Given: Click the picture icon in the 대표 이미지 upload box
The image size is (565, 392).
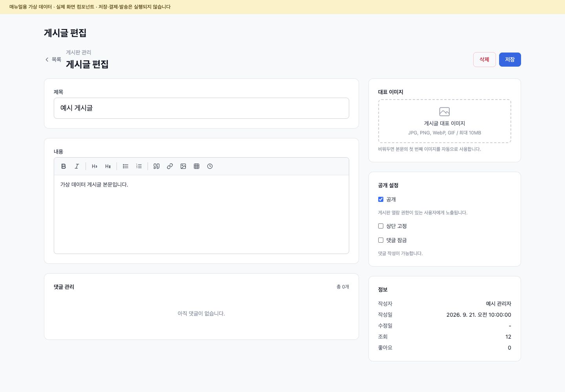Looking at the screenshot, I should [445, 112].
